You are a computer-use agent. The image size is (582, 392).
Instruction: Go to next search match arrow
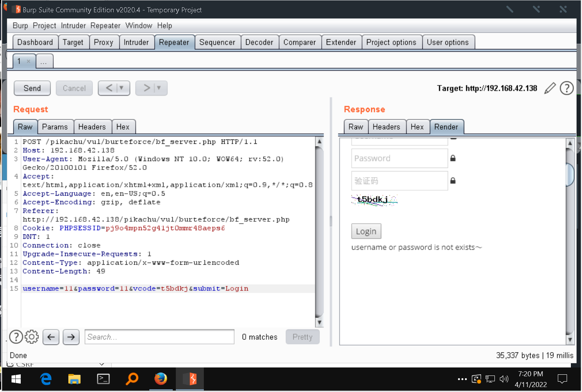pos(71,337)
